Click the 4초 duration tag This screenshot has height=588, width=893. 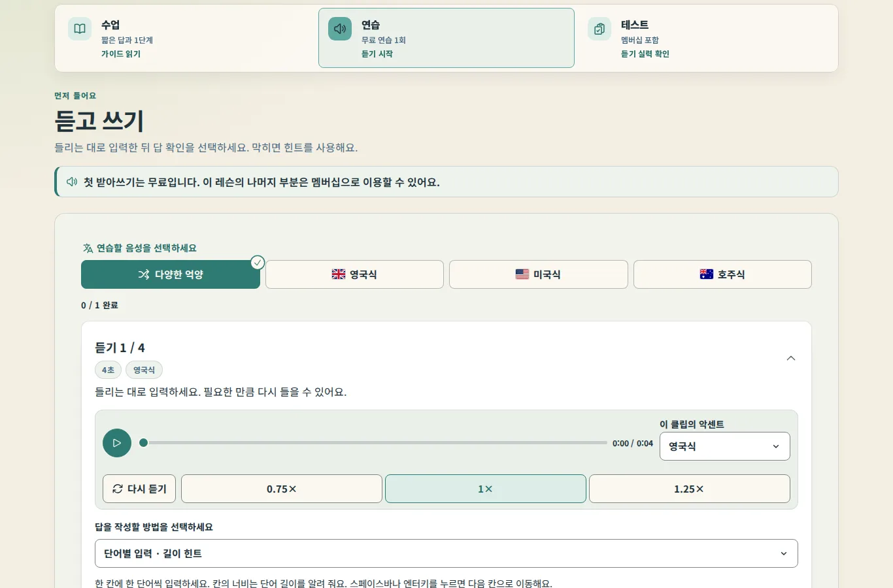point(108,370)
